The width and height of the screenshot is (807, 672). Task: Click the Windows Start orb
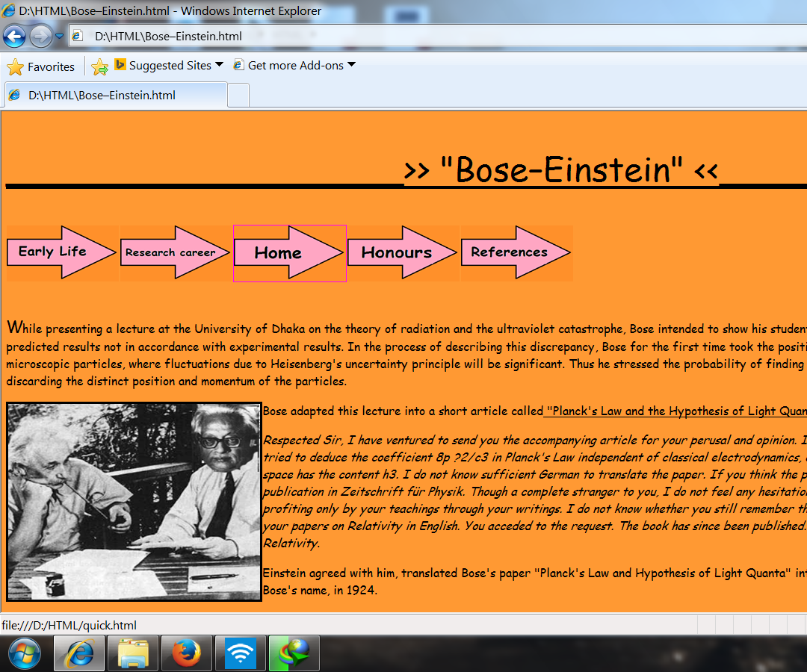click(x=25, y=653)
